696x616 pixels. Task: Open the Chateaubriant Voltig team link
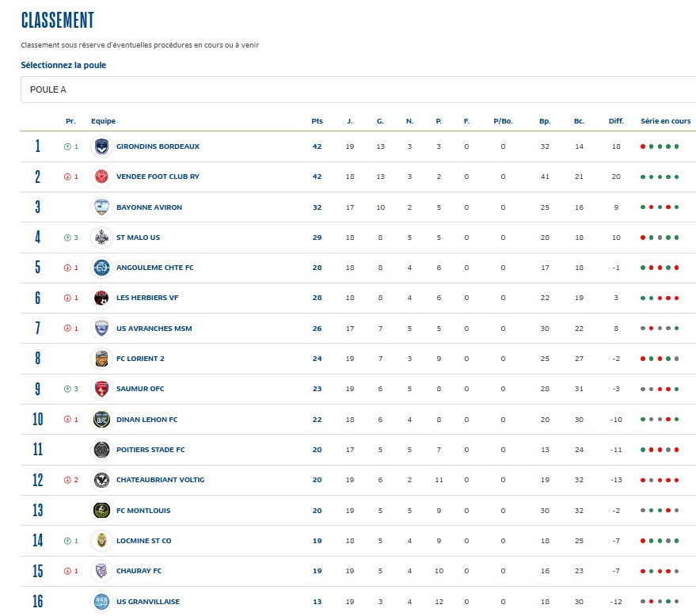[x=160, y=480]
